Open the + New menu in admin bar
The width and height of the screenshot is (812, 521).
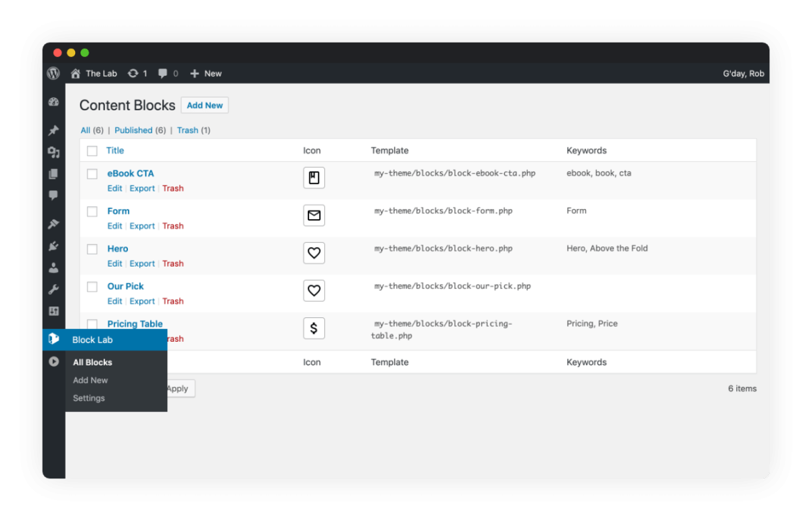point(206,74)
